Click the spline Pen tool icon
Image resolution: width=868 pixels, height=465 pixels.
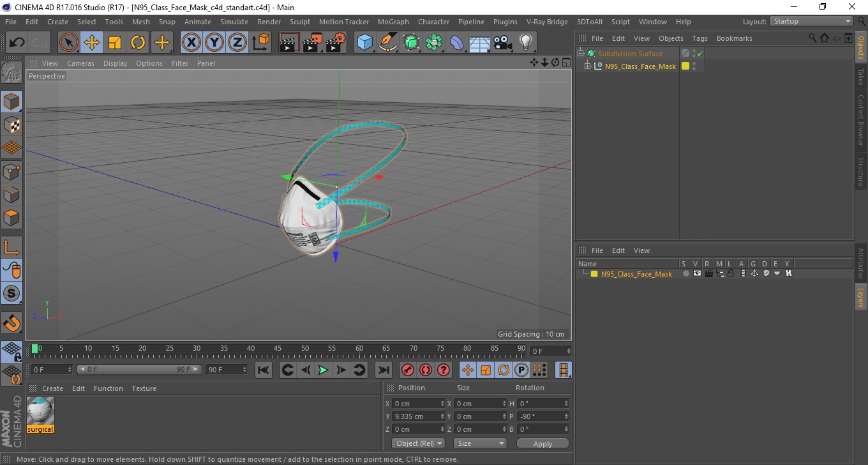tap(388, 43)
